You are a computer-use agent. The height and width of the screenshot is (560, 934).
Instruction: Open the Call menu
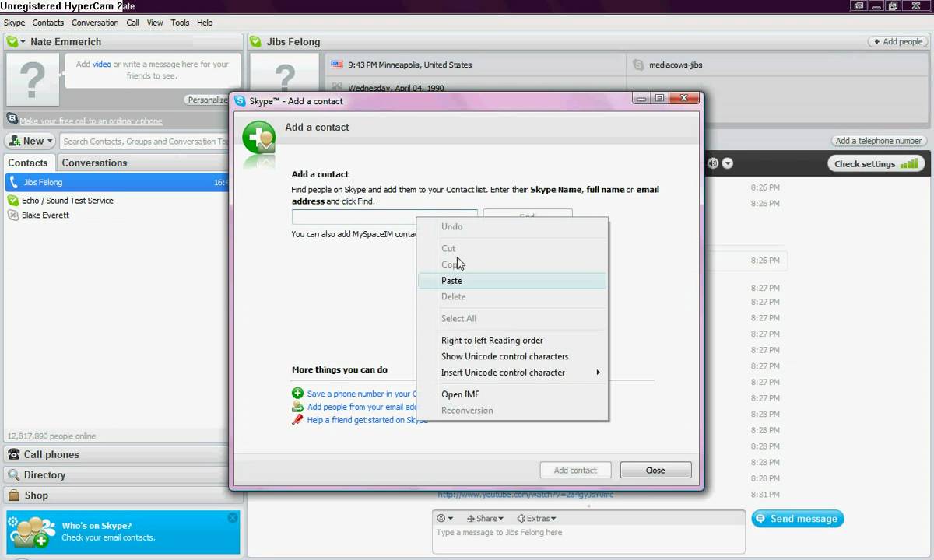point(133,23)
